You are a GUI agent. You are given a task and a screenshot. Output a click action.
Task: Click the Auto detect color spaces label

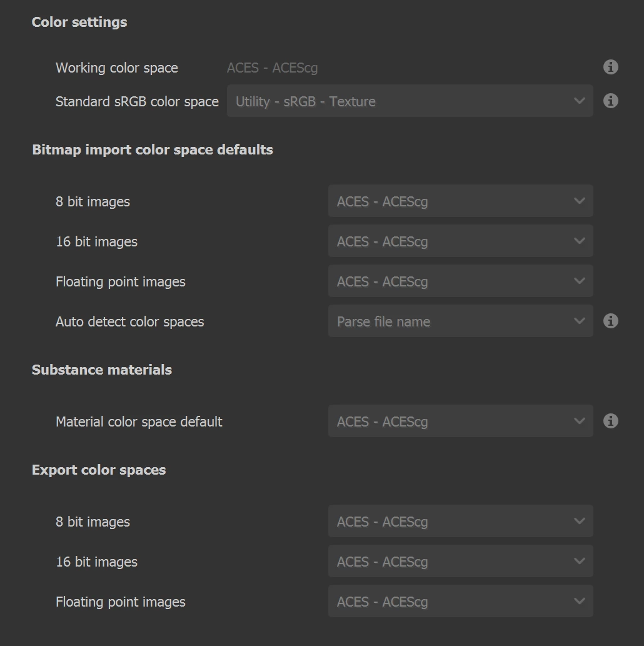pos(130,321)
